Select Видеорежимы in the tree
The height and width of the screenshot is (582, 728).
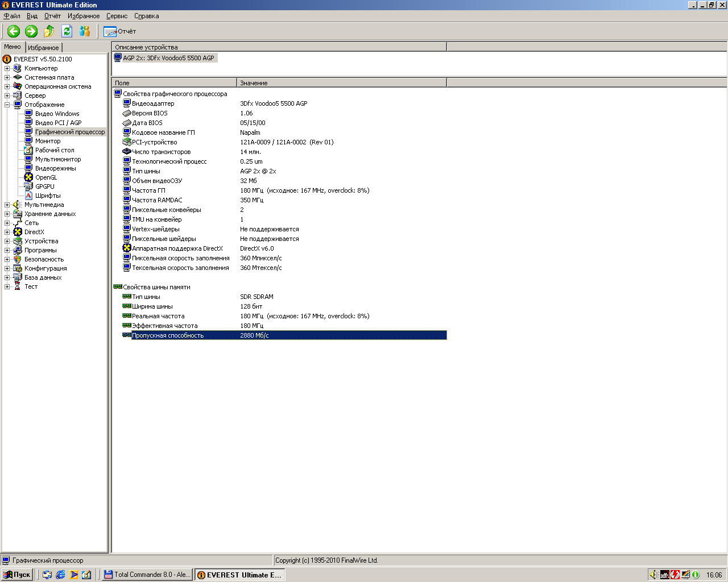click(56, 168)
